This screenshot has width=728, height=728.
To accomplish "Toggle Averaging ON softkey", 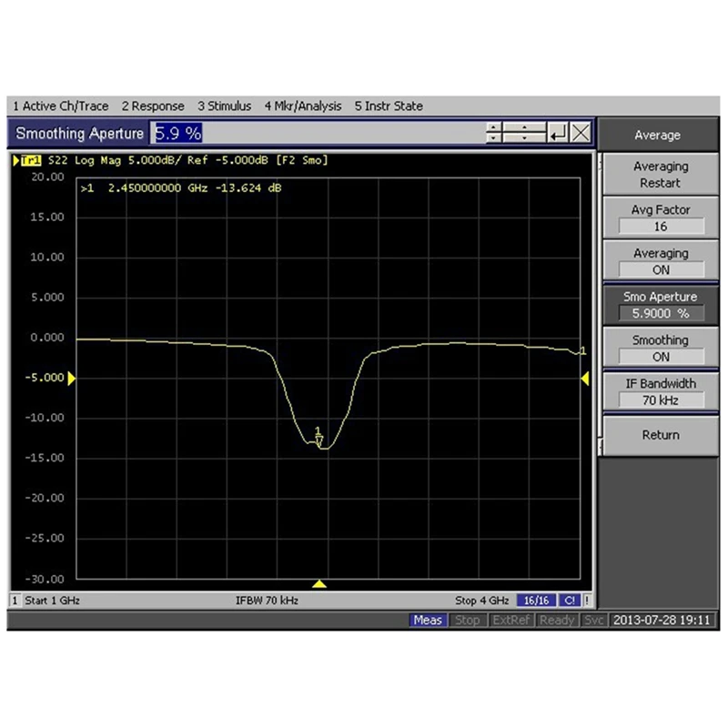I will pyautogui.click(x=660, y=261).
